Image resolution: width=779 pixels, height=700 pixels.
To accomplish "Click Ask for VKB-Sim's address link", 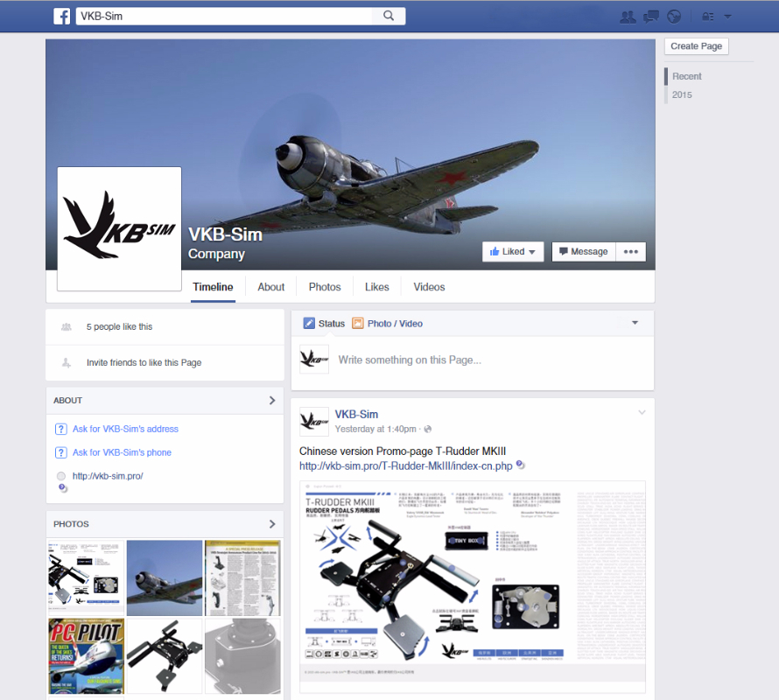I will coord(125,429).
